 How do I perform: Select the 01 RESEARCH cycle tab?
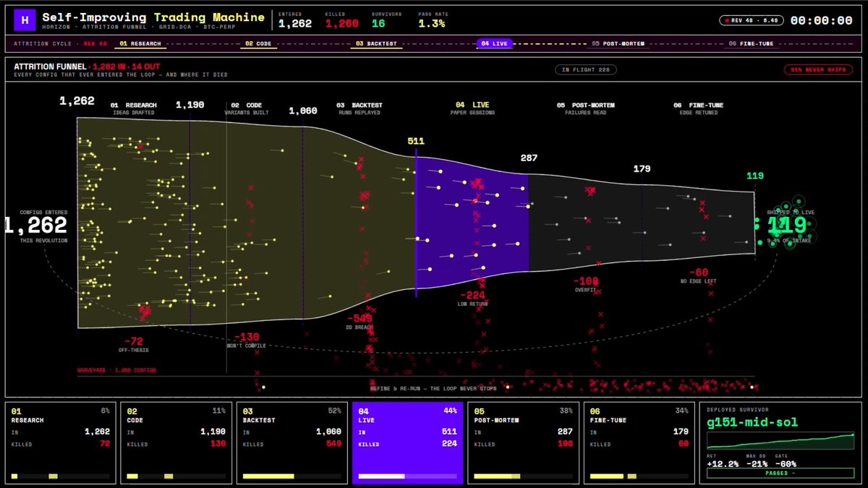click(x=140, y=43)
